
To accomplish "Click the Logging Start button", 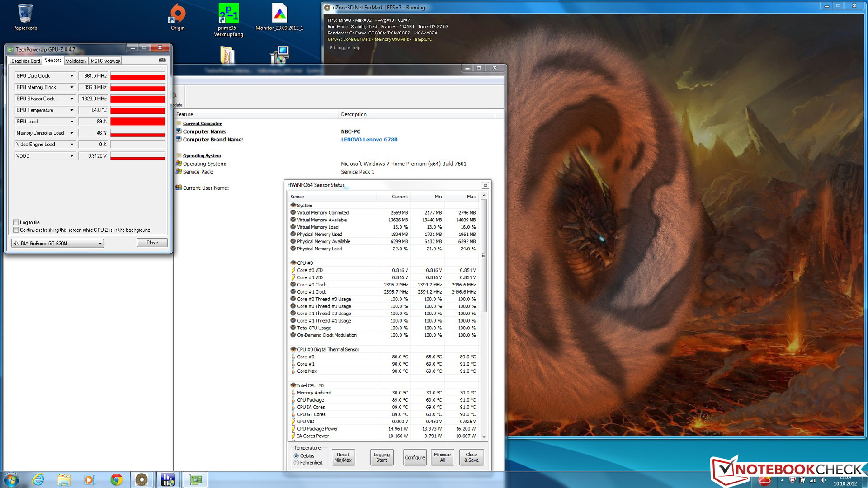I will point(382,457).
